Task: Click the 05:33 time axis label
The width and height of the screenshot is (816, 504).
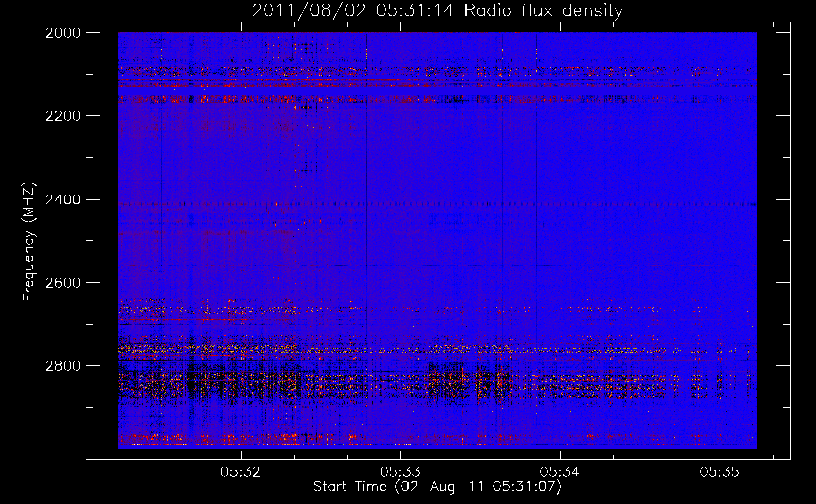Action: pos(400,472)
